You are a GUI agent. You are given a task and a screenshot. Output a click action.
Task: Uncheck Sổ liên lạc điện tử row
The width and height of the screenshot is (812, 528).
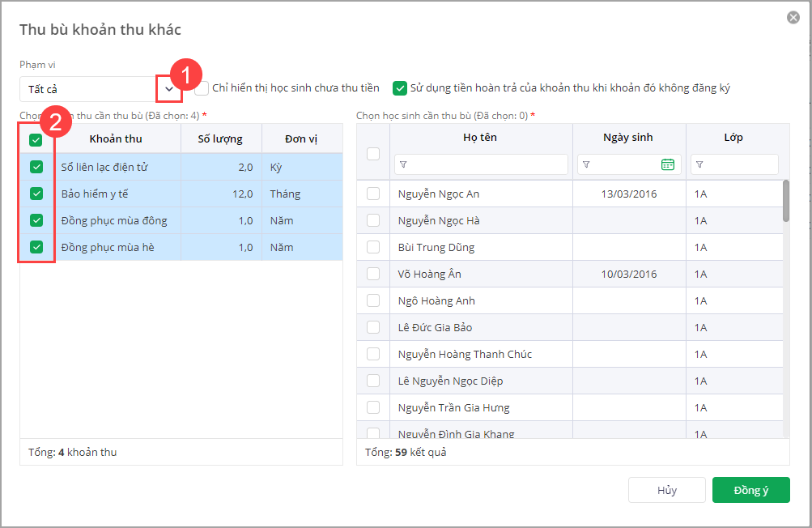(36, 167)
